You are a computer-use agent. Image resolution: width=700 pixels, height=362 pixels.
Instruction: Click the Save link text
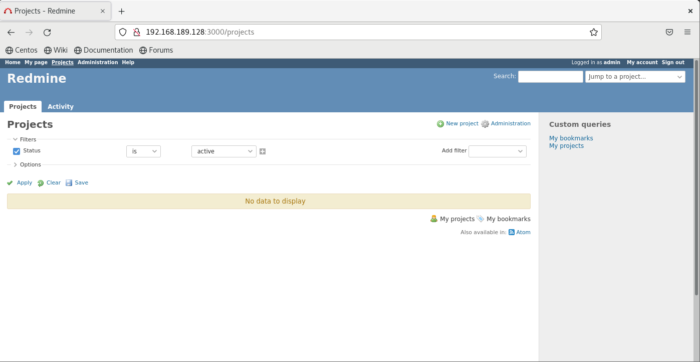coord(81,183)
